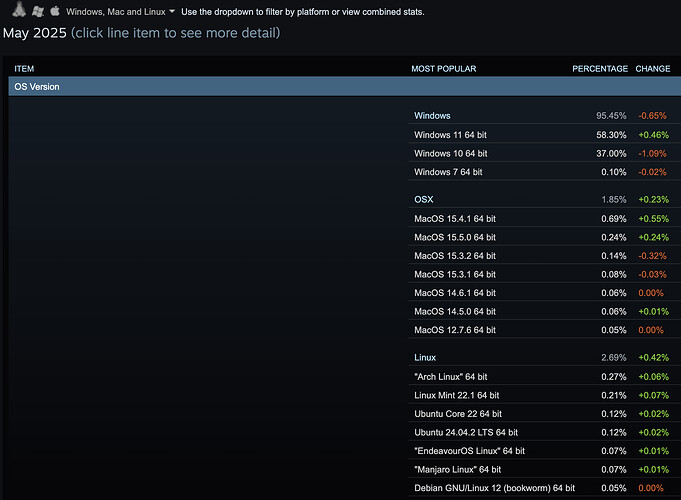Click the MacOS 12.7.6 64 bit row
The width and height of the screenshot is (681, 500).
point(545,330)
